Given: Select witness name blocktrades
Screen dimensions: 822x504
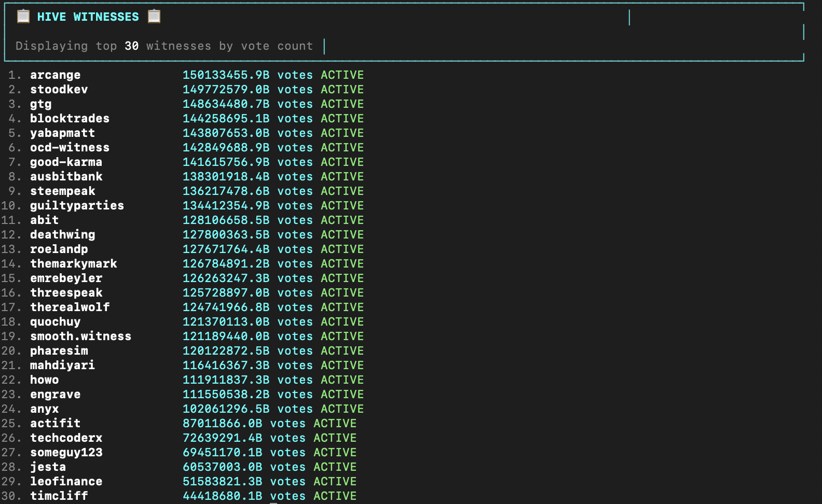Looking at the screenshot, I should pos(70,119).
